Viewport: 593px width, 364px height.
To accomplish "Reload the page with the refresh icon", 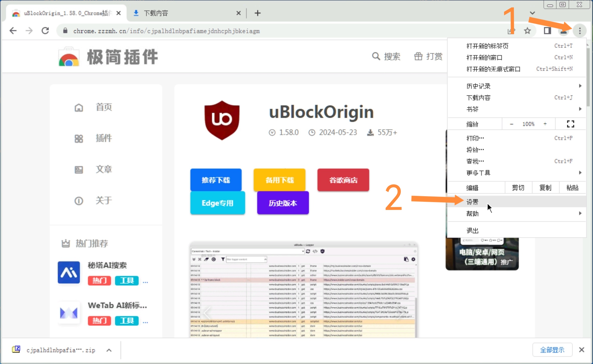I will click(x=45, y=31).
